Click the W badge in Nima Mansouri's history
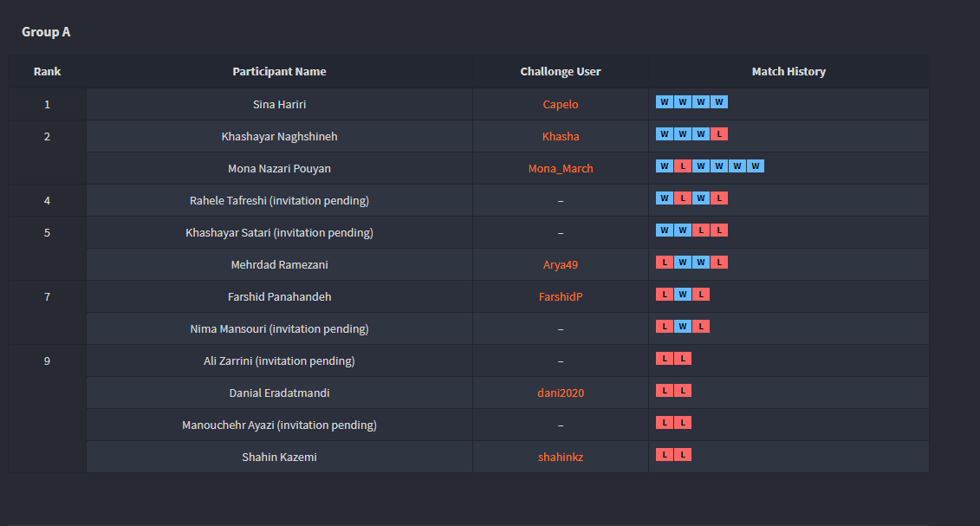 tap(683, 327)
